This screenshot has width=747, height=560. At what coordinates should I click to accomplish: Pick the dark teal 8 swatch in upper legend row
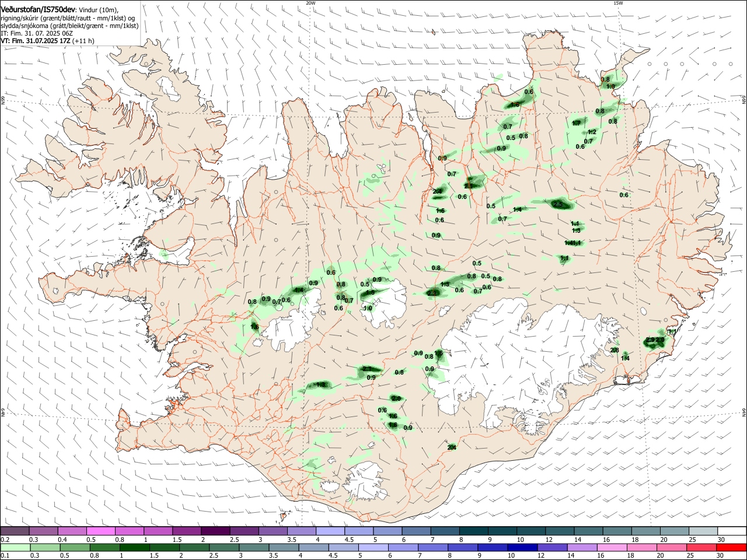click(473, 531)
